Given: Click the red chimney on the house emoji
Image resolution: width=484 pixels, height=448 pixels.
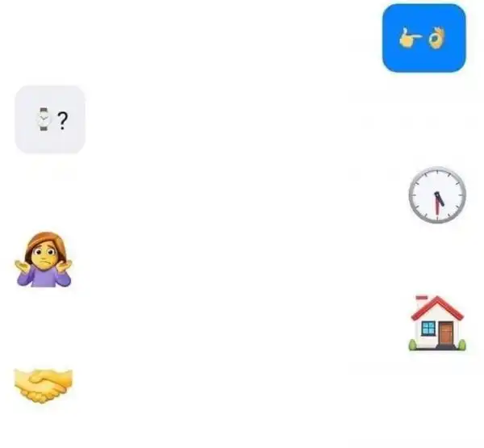Looking at the screenshot, I should click(422, 299).
